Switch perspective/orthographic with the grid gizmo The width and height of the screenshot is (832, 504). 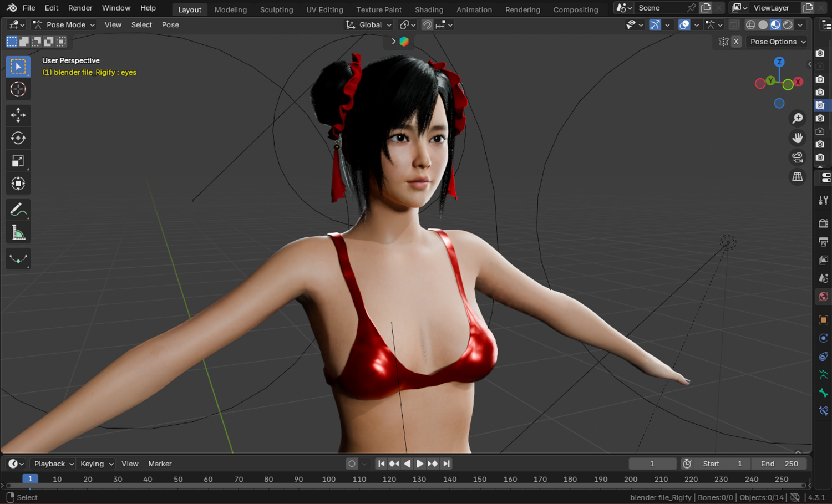798,177
